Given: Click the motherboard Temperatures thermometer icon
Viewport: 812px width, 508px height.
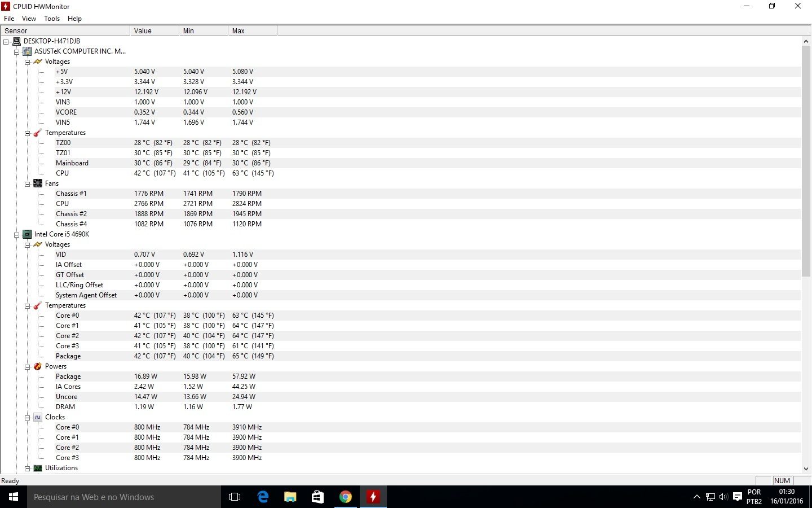Looking at the screenshot, I should pyautogui.click(x=38, y=133).
